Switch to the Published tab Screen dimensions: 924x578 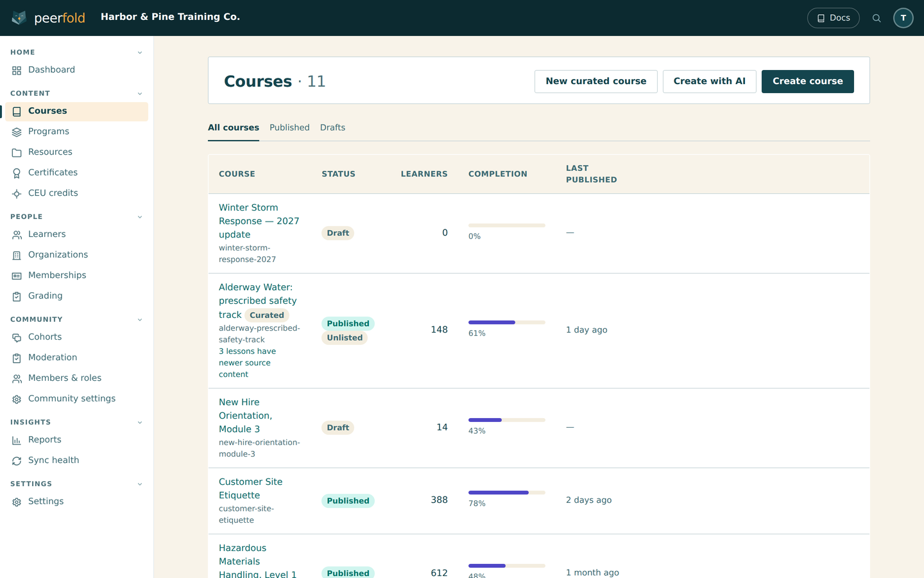coord(289,128)
